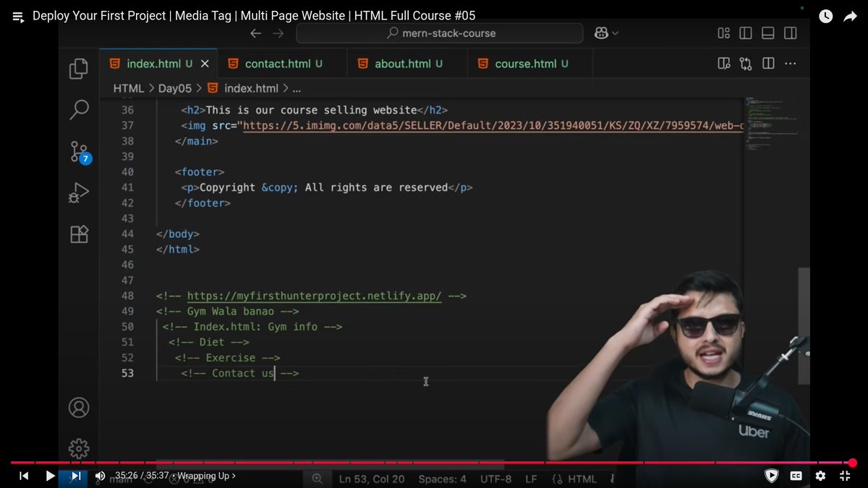
Task: Open the YouTube playlist menu icon
Action: (x=18, y=16)
